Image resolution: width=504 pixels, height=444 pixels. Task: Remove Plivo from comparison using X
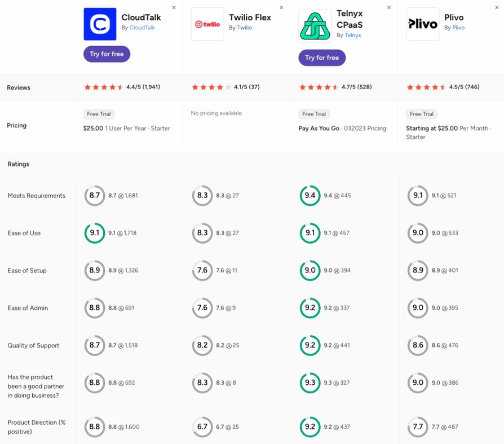497,7
